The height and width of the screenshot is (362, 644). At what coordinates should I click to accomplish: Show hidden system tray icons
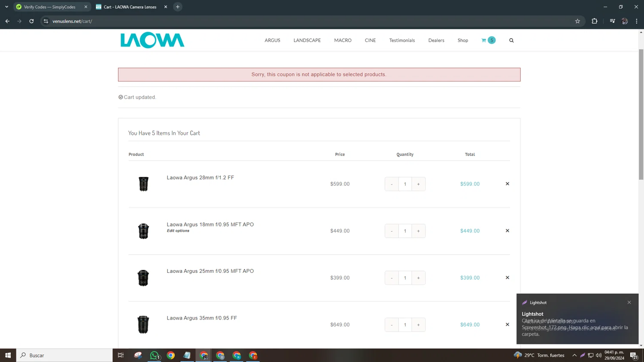click(x=574, y=355)
